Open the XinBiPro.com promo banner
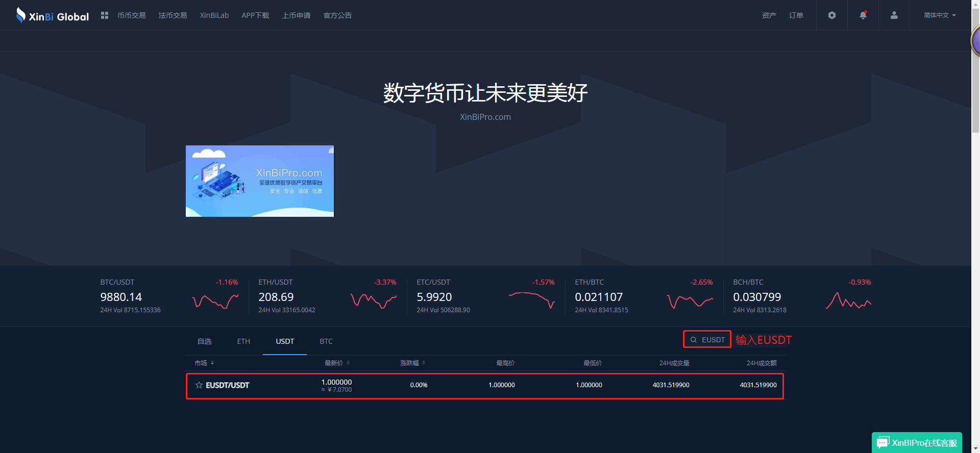Screen dimensions: 980x453 (x=260, y=181)
